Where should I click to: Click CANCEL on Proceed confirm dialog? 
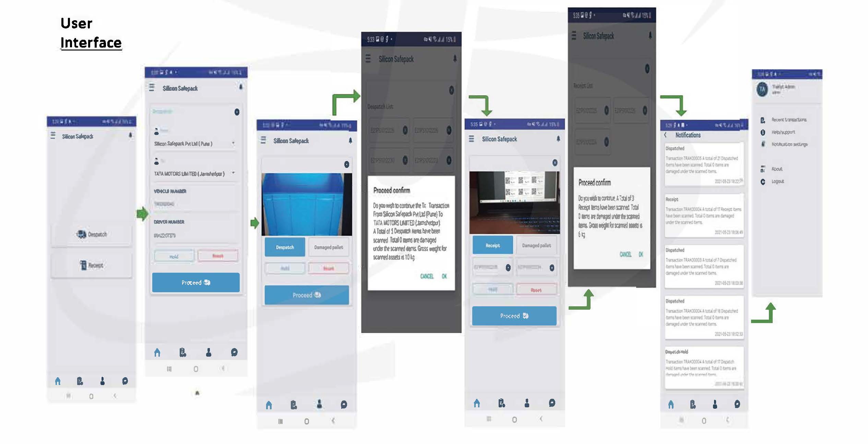[x=427, y=276]
